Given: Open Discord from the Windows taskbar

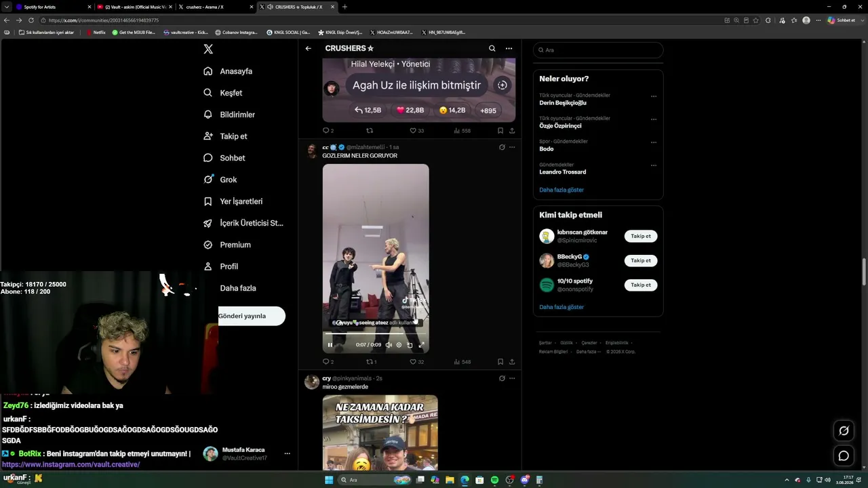Looking at the screenshot, I should (524, 480).
